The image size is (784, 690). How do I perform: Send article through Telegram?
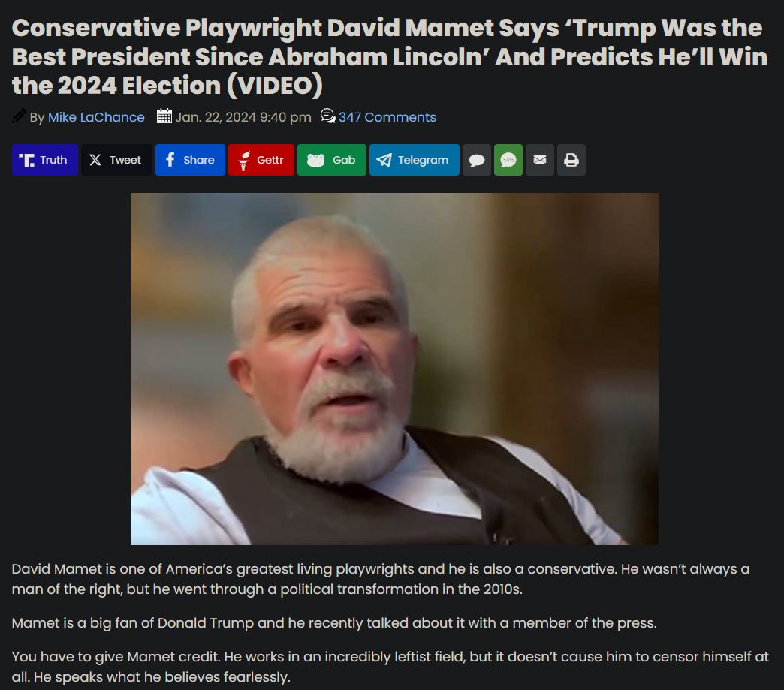pos(414,160)
